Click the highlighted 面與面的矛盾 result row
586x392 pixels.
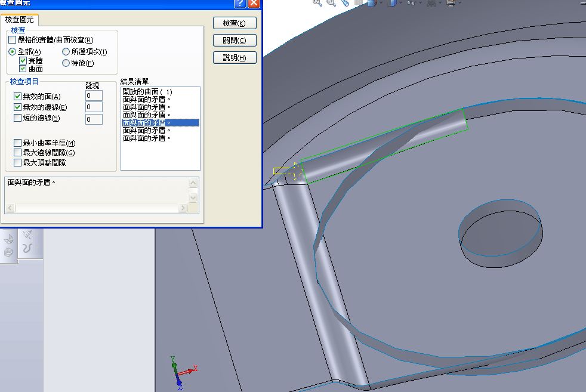[x=161, y=122]
